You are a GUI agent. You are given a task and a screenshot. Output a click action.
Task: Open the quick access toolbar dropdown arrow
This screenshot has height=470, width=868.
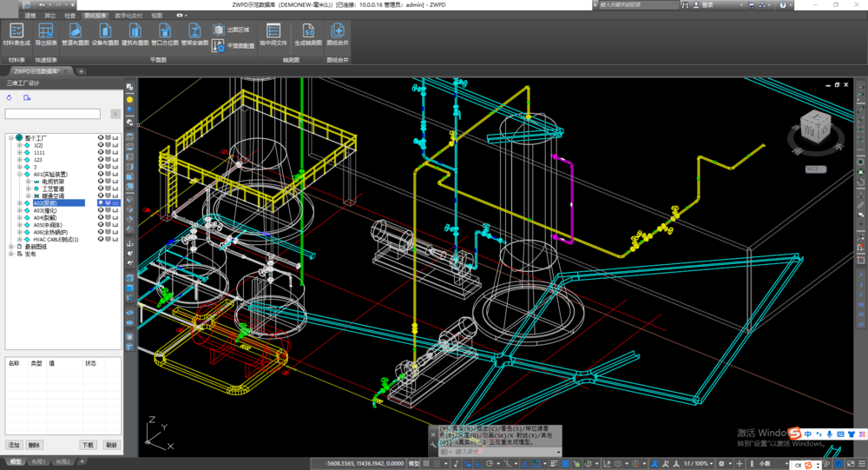[x=73, y=4]
